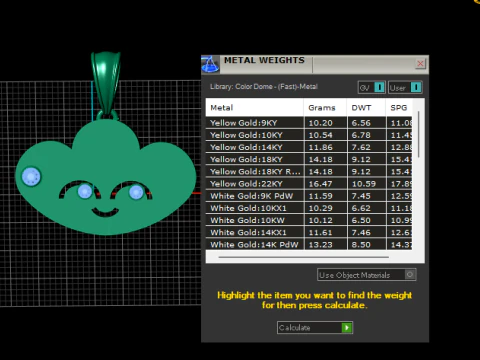
Task: Close the Metal Weights dialog
Action: click(x=420, y=63)
